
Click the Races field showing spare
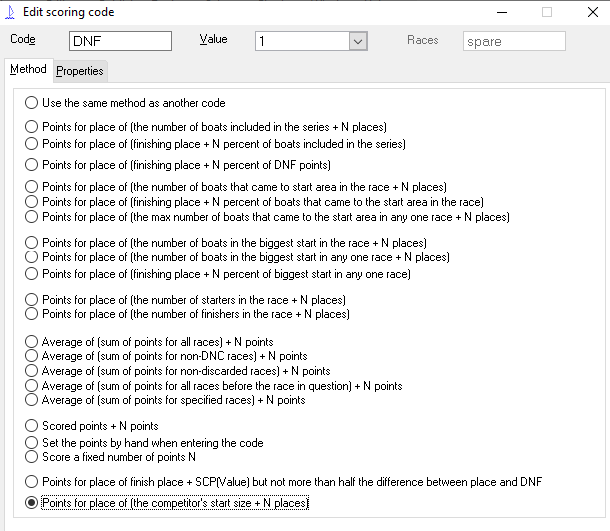pos(514,41)
